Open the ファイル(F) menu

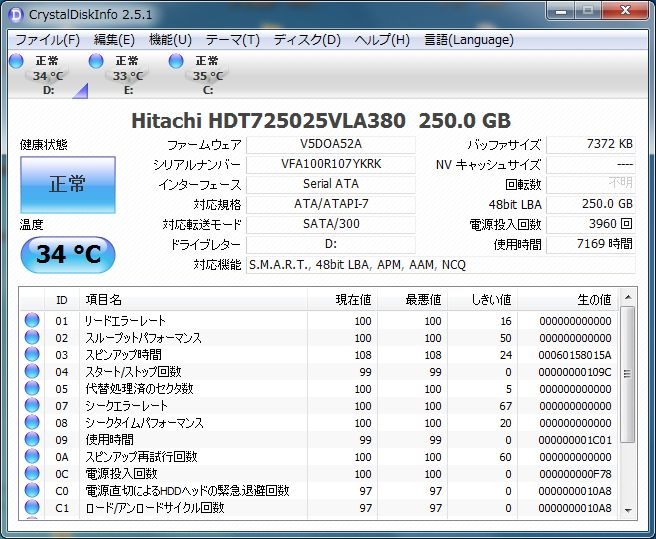coord(47,40)
